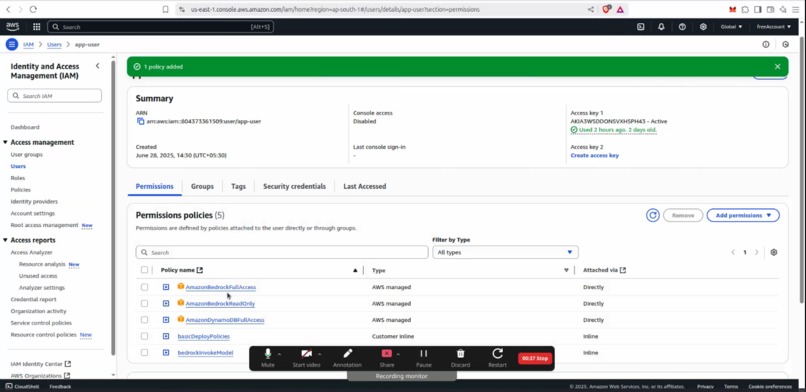Collapse the Access reports section
Image resolution: width=806 pixels, height=392 pixels.
(6, 240)
